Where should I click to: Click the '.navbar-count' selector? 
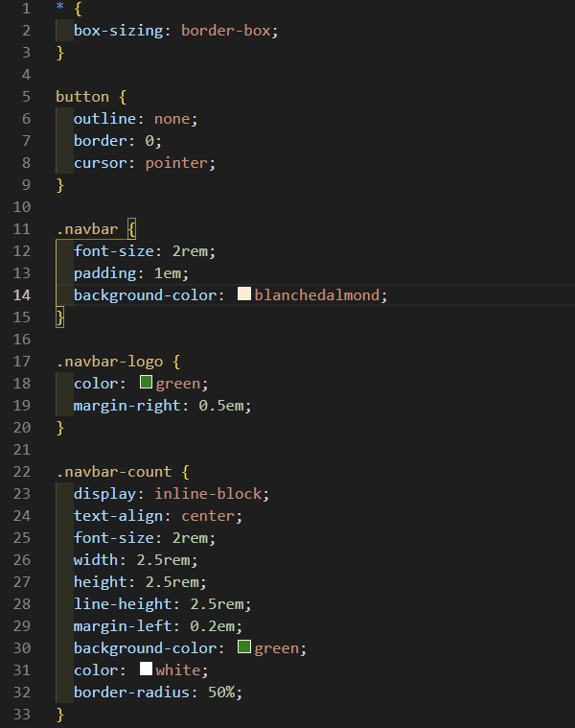pyautogui.click(x=114, y=472)
